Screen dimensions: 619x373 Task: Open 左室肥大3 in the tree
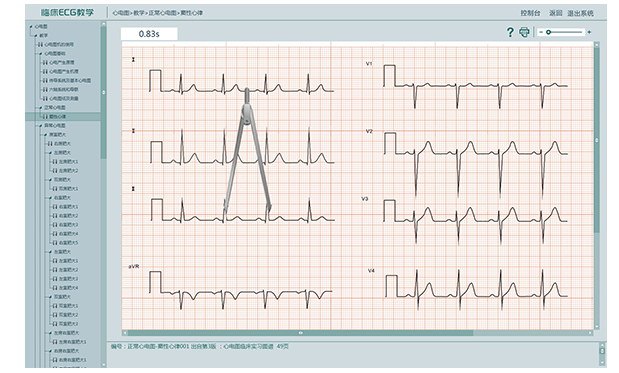(x=68, y=279)
